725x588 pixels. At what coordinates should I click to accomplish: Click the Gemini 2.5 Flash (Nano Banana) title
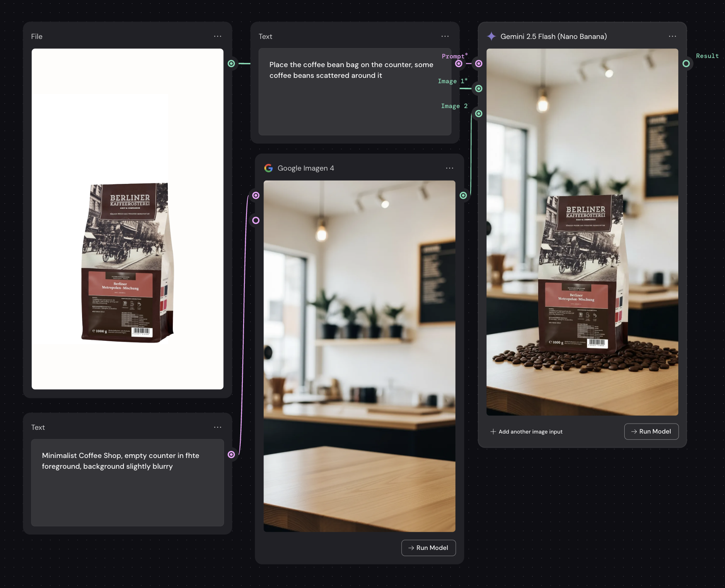(553, 36)
